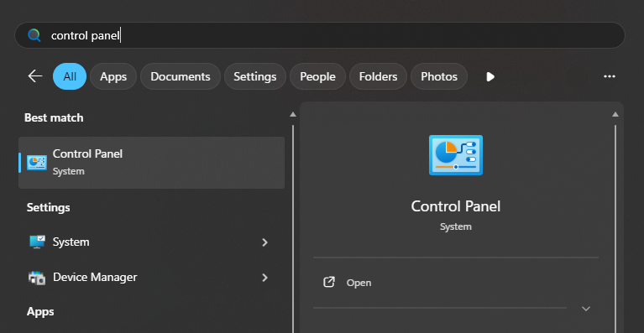Click Control Panel icon in Best match
The width and height of the screenshot is (644, 333).
tap(37, 163)
